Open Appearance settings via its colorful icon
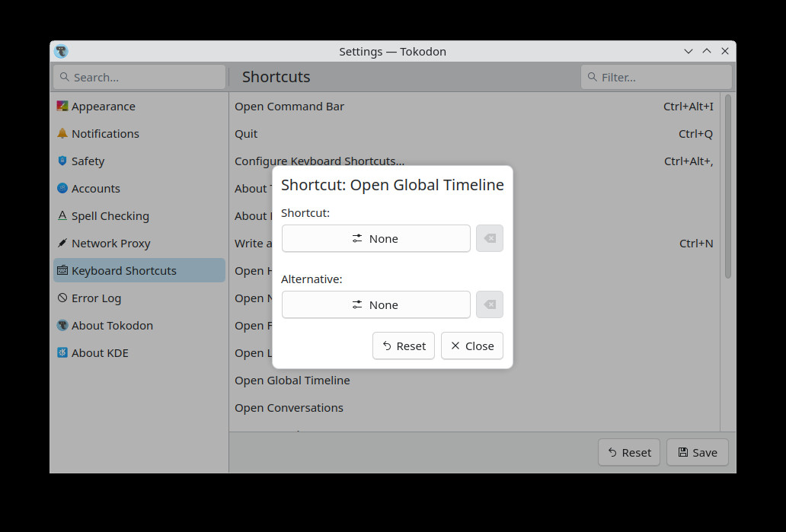The width and height of the screenshot is (786, 532). pos(62,107)
